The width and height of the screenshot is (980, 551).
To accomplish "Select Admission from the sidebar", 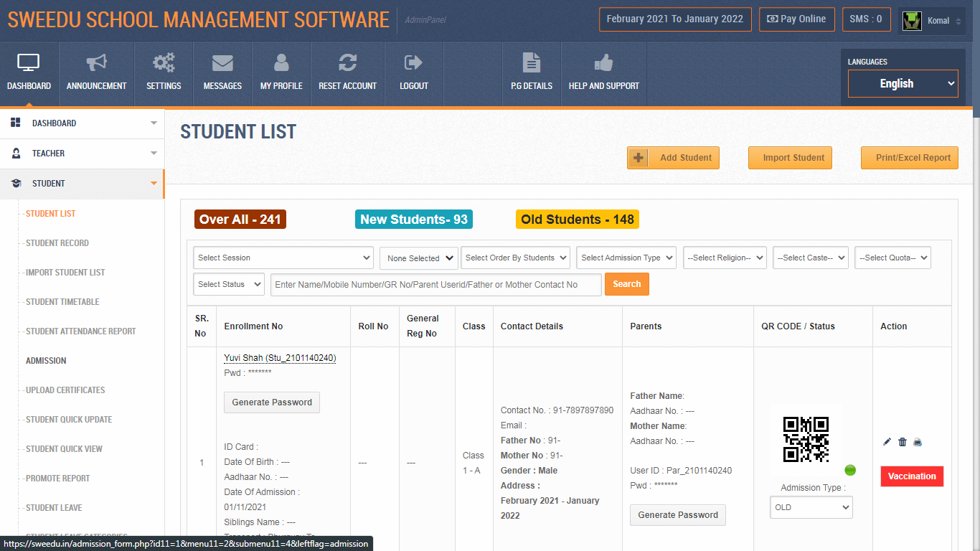I will pyautogui.click(x=45, y=360).
